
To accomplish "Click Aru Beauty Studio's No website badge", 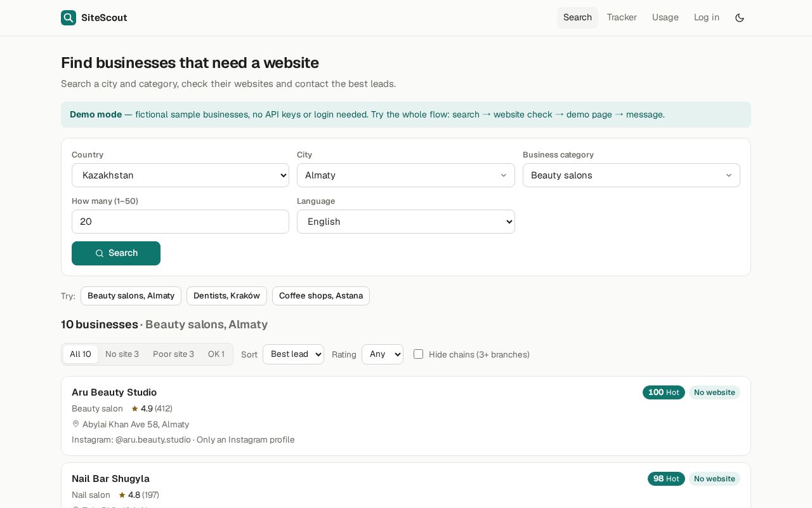I will 714,392.
